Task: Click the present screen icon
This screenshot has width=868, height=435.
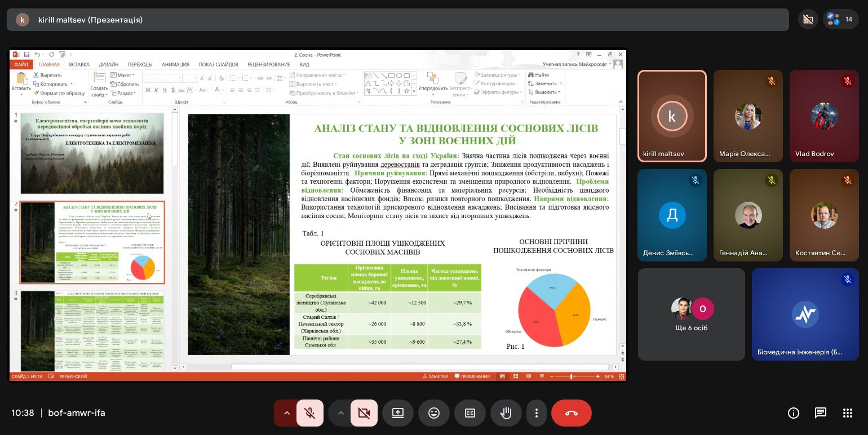Action: (398, 413)
